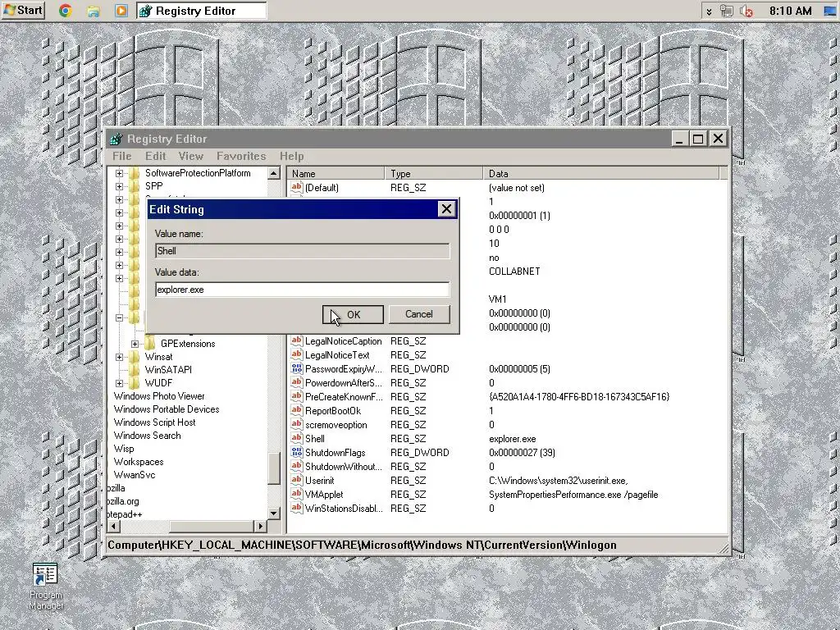Open the media player taskbar icon
Screen dimensions: 840x630
pos(121,11)
